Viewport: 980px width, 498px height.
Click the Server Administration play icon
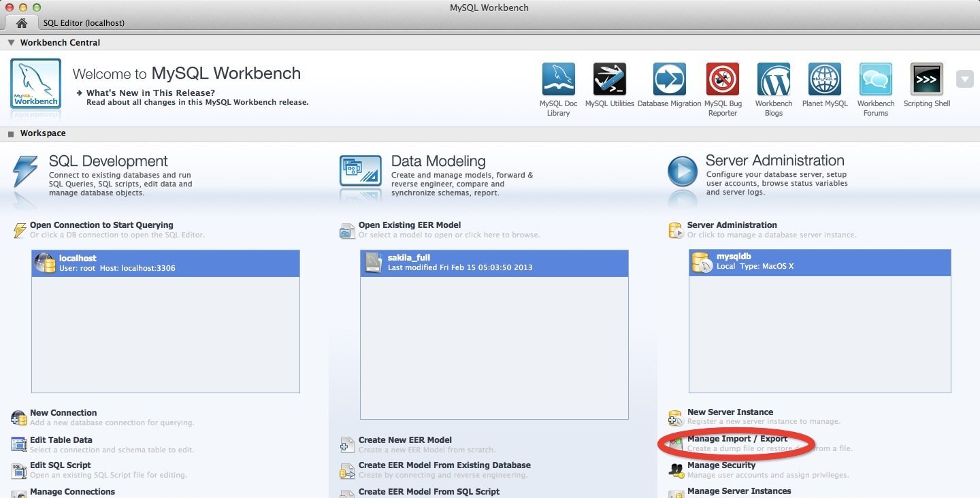pos(683,171)
